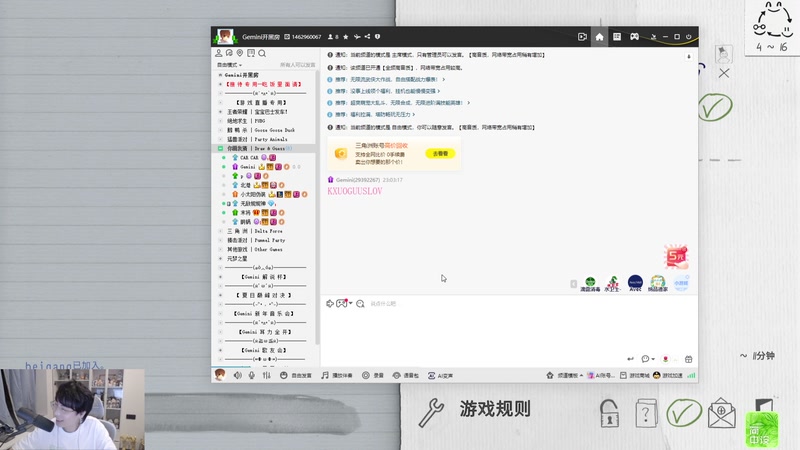Open the search icon above channel list
Screen dimensions: 800x450
(x=262, y=53)
